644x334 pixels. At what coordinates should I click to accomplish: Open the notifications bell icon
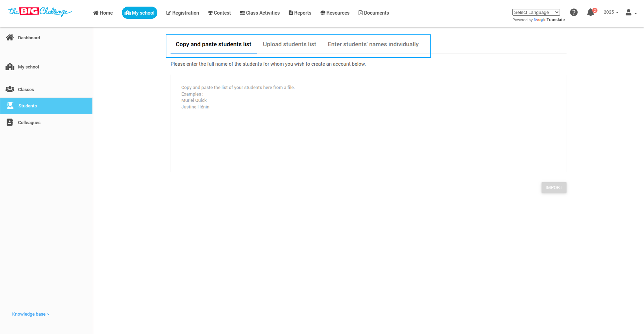pyautogui.click(x=591, y=13)
